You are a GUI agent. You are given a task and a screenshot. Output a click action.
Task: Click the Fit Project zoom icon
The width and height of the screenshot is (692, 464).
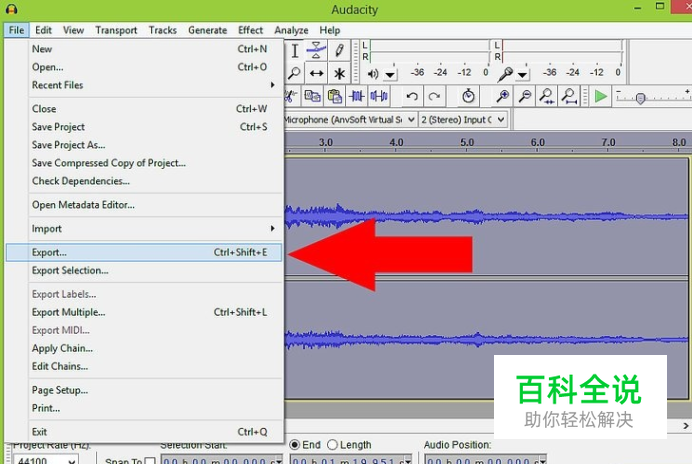point(569,96)
